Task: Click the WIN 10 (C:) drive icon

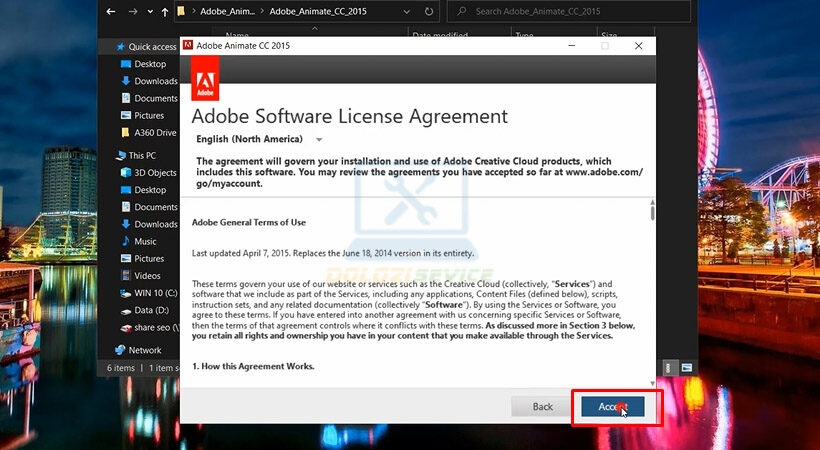Action: (x=126, y=293)
